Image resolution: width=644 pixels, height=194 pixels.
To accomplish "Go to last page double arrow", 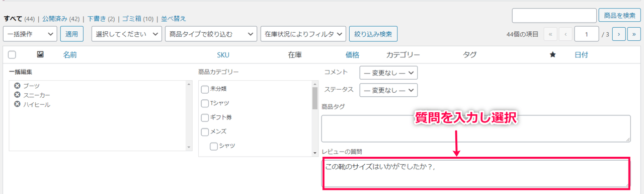I will [x=634, y=34].
